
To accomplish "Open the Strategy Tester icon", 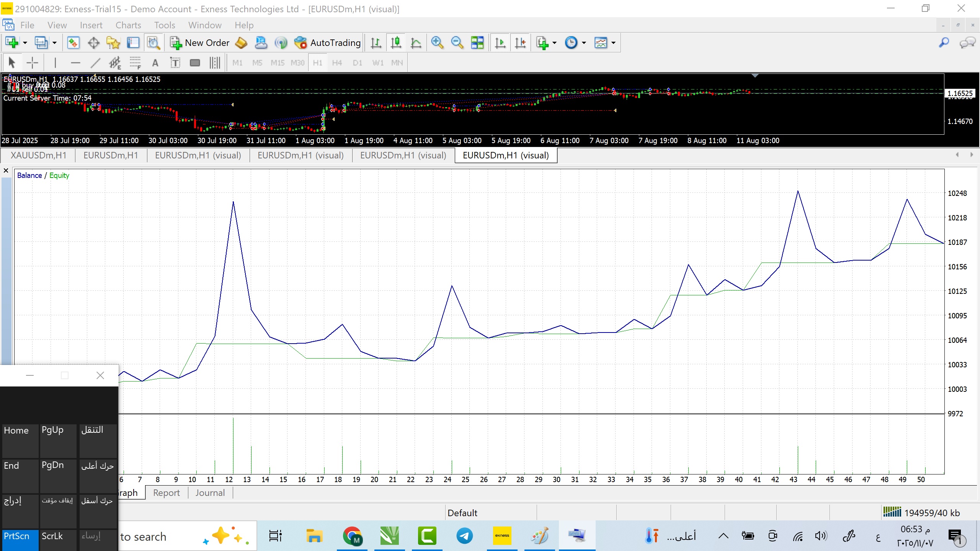I will pyautogui.click(x=154, y=42).
